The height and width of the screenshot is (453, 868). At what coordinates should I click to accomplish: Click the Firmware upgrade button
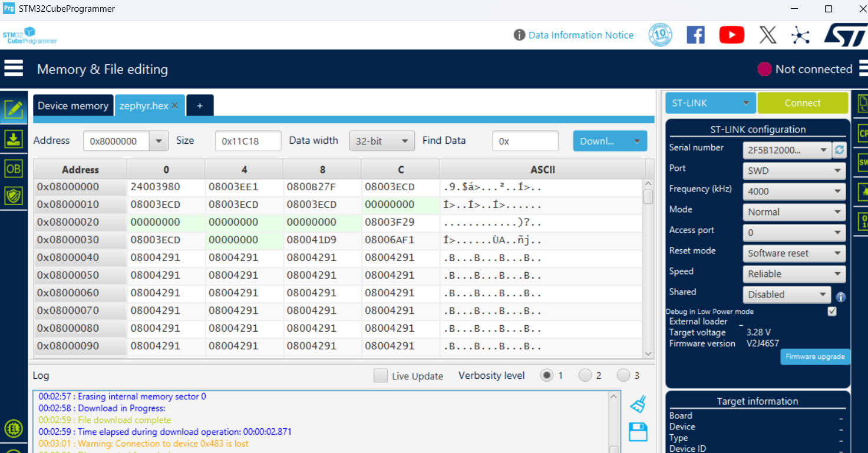[x=816, y=356]
